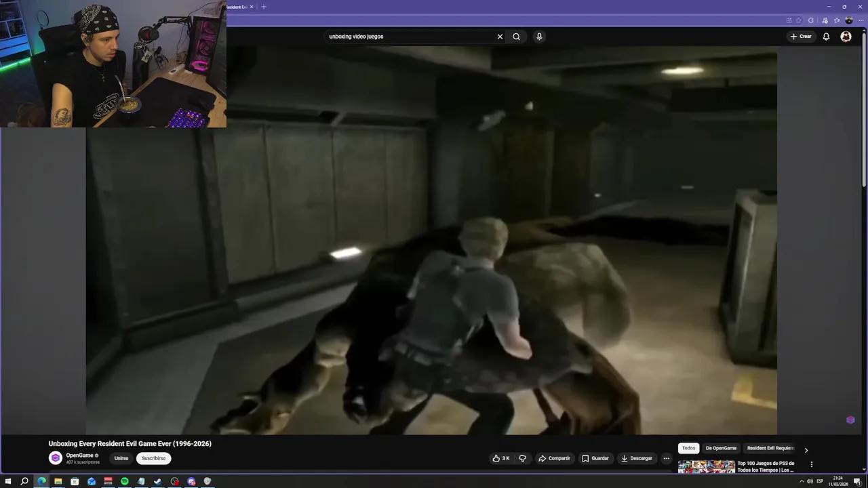Open Edge favorites hub icon
Image resolution: width=868 pixels, height=488 pixels.
coord(837,20)
